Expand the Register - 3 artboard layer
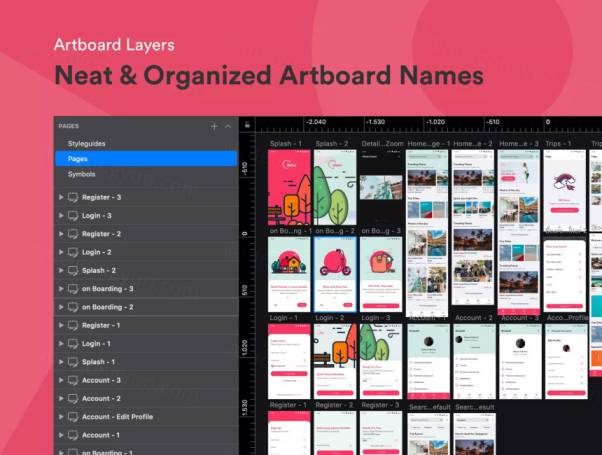Image resolution: width=602 pixels, height=455 pixels. tap(61, 198)
